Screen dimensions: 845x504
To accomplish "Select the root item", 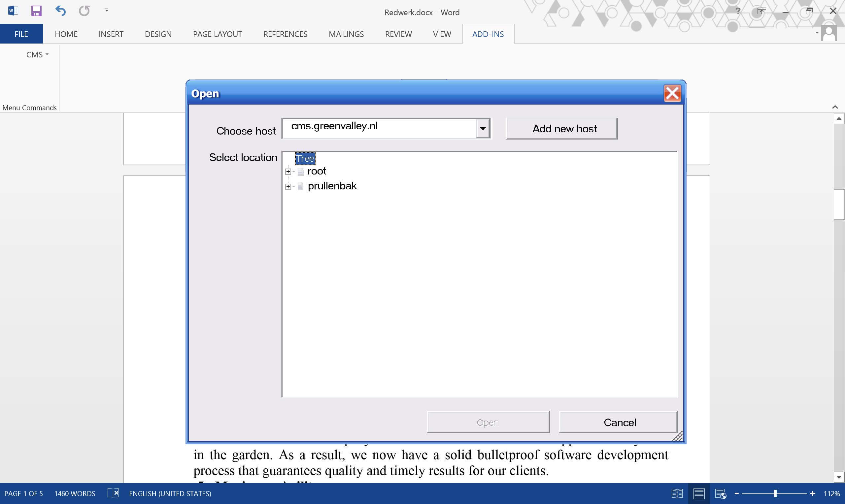I will click(x=317, y=171).
